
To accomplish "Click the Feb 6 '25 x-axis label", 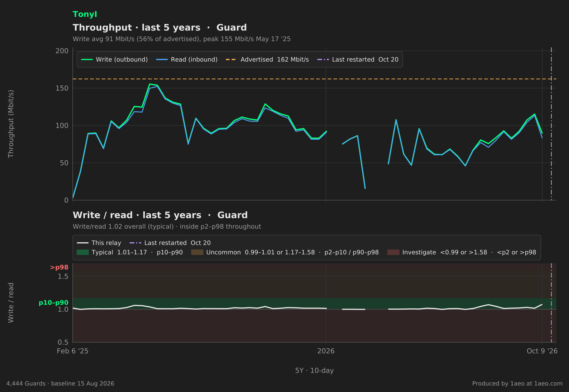I will (x=73, y=351).
